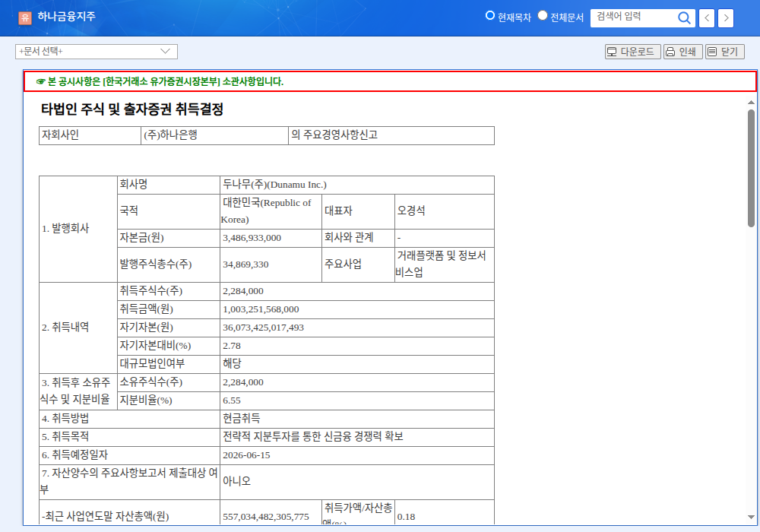This screenshot has width=760, height=532.
Task: Click the 대한민국(Republic of Korea) cell
Action: 271,211
